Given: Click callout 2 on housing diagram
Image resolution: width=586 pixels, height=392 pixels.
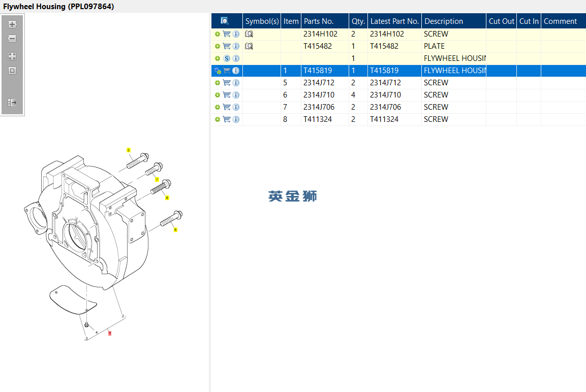Looking at the screenshot, I should 123,316.
